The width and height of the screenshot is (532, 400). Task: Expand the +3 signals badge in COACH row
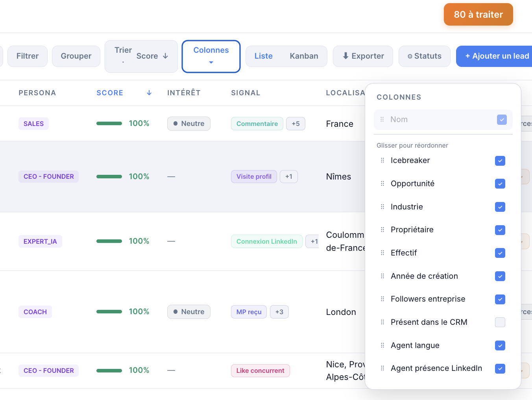[279, 312]
